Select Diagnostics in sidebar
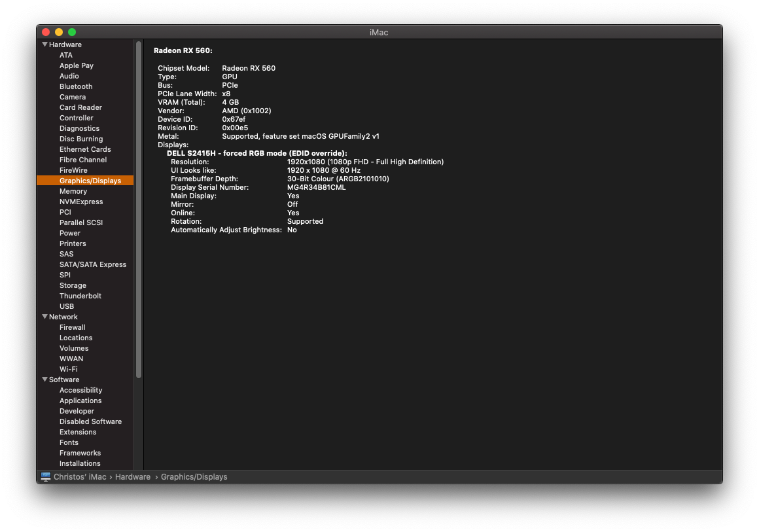The image size is (759, 532). click(79, 128)
